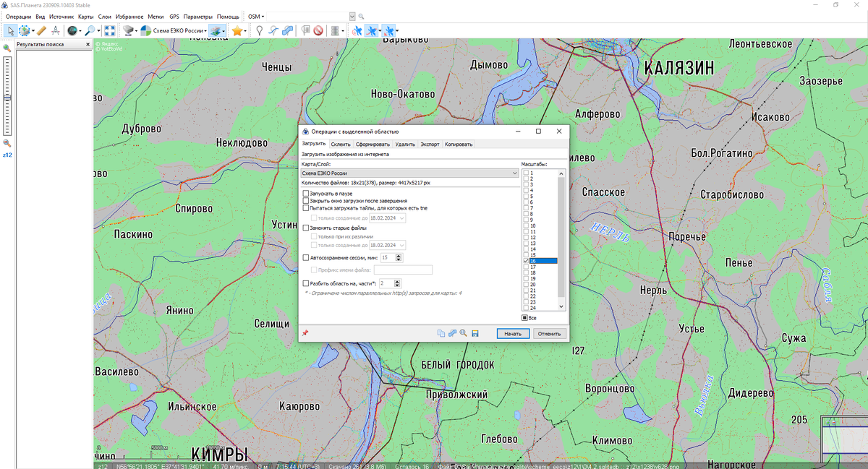Click the pin icon in dialog footer
This screenshot has width=868, height=469.
(x=305, y=333)
